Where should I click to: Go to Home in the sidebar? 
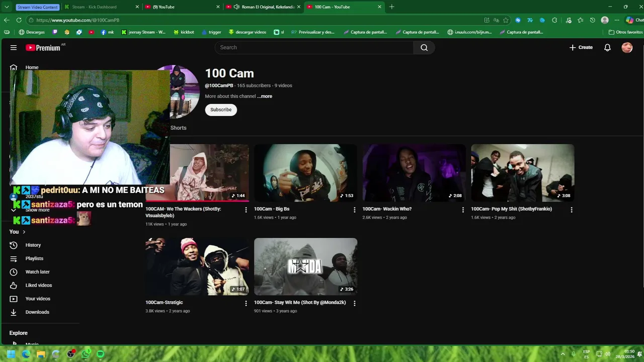(x=32, y=67)
